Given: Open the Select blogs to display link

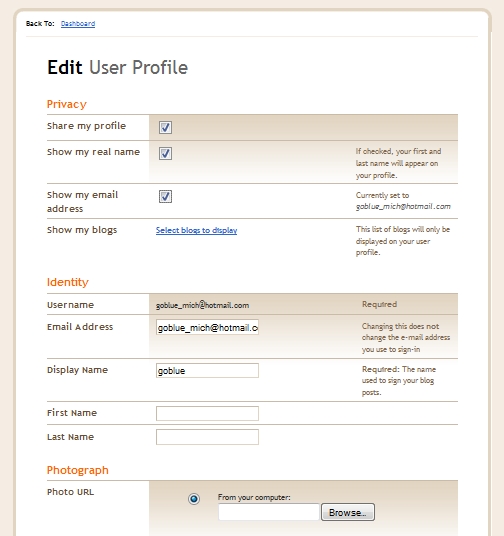Looking at the screenshot, I should [x=197, y=230].
